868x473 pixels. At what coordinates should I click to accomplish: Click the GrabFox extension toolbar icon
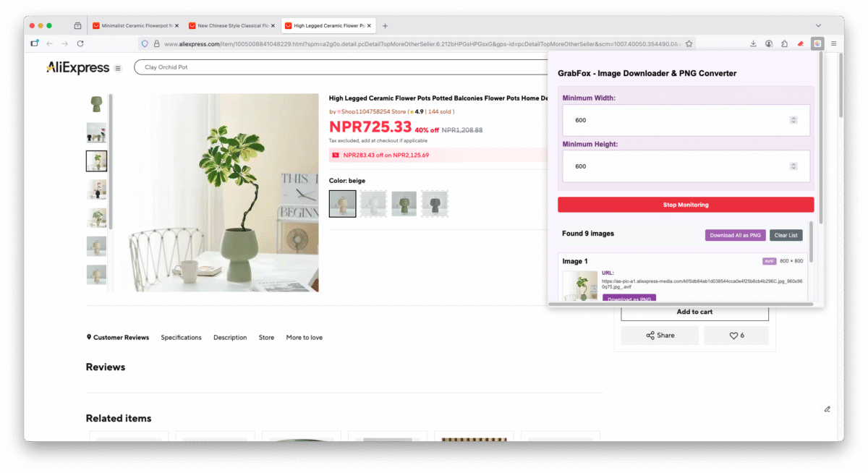point(817,43)
